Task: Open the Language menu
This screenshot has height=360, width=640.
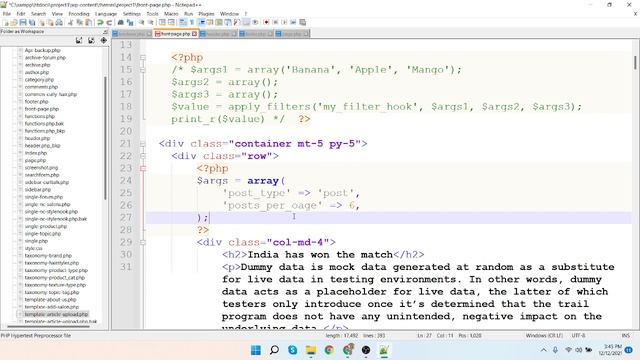Action: point(106,14)
